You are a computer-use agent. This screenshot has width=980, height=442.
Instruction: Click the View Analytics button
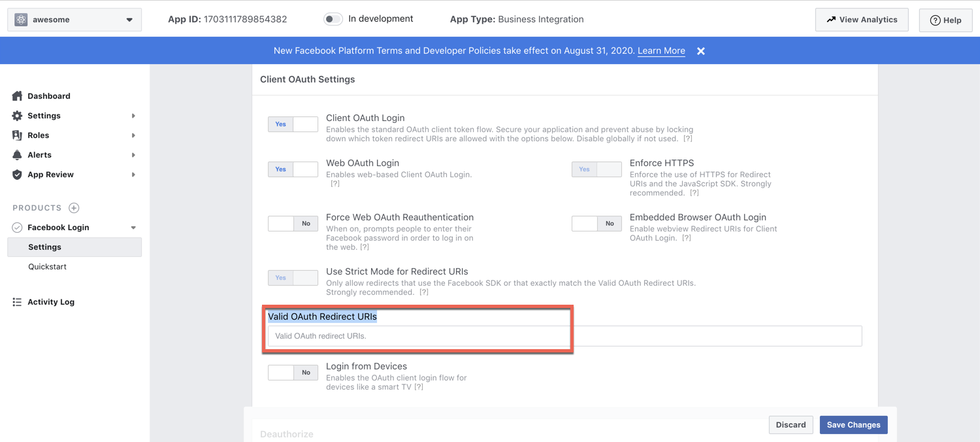point(862,20)
